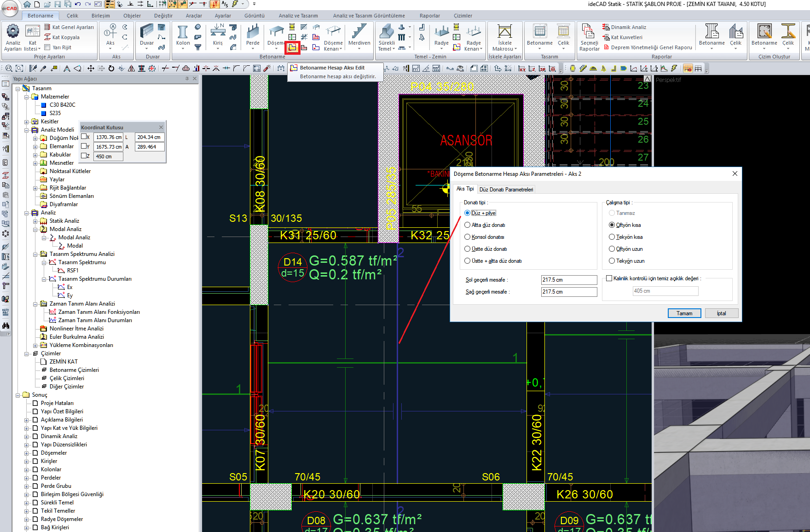This screenshot has height=532, width=810.
Task: Select the Sürekli Temel foundation tool
Action: [x=387, y=38]
